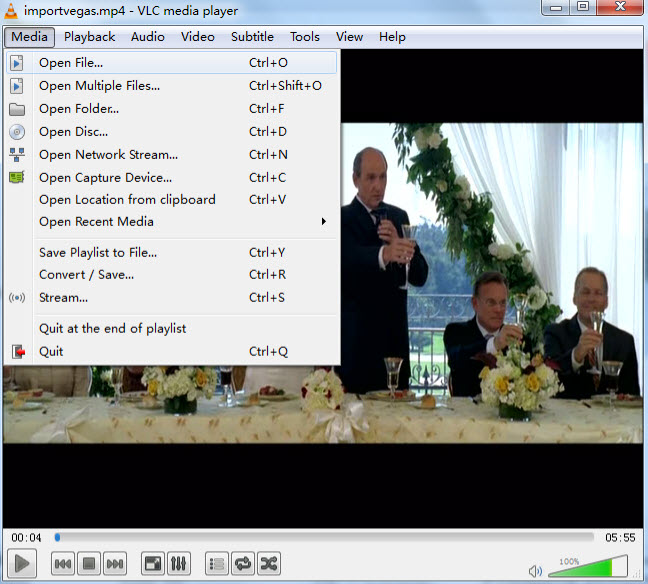The image size is (648, 584).
Task: Adjust the green volume slider
Action: (x=588, y=566)
